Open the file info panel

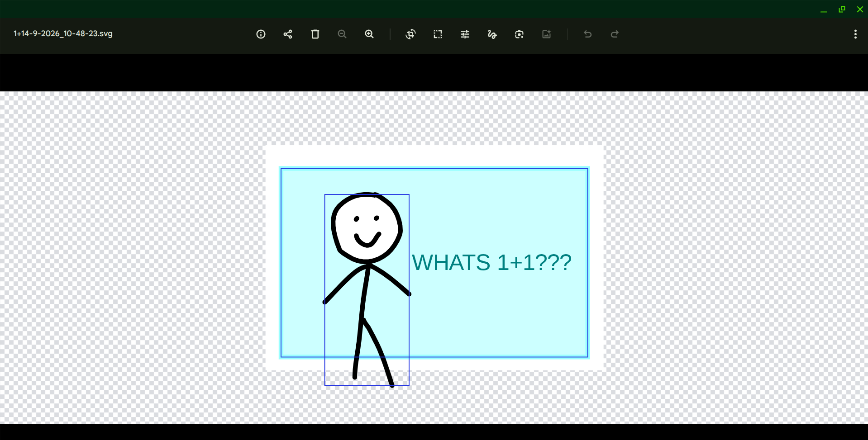[x=261, y=34]
